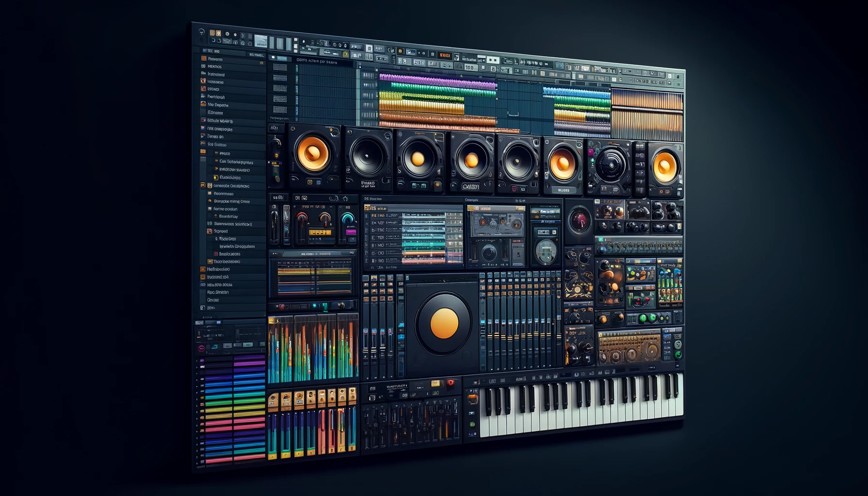
Task: Enable the green power toggle on the right effect rack
Action: coord(644,317)
